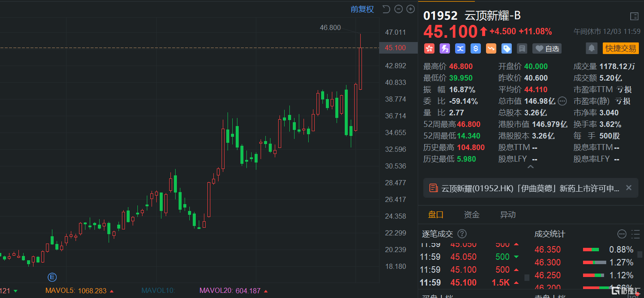The image size is (644, 298).
Task: Open more options for 成交统计
Action: [622, 234]
